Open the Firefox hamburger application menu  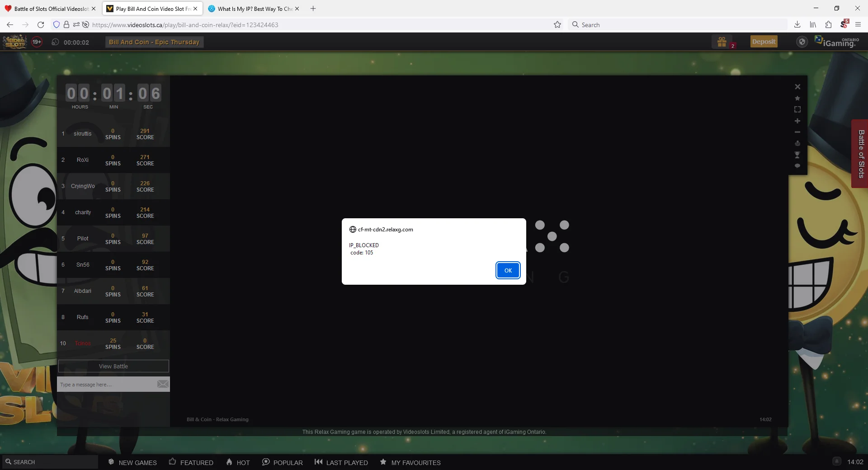click(858, 25)
